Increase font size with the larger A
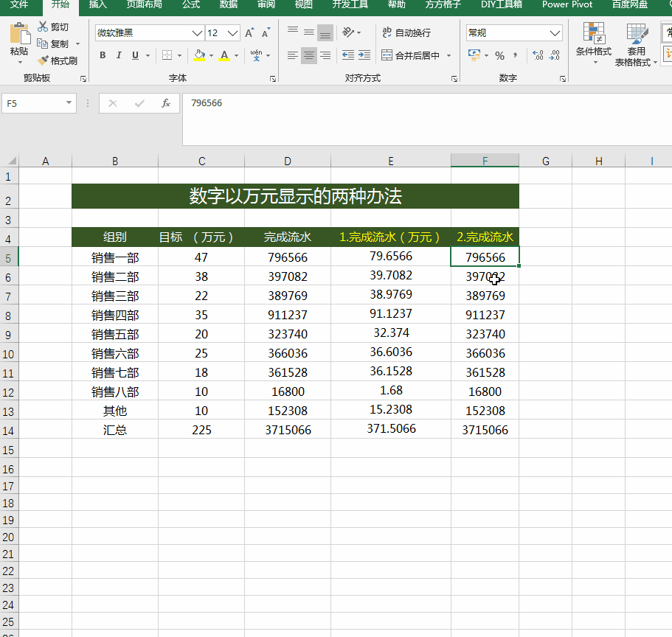 249,33
